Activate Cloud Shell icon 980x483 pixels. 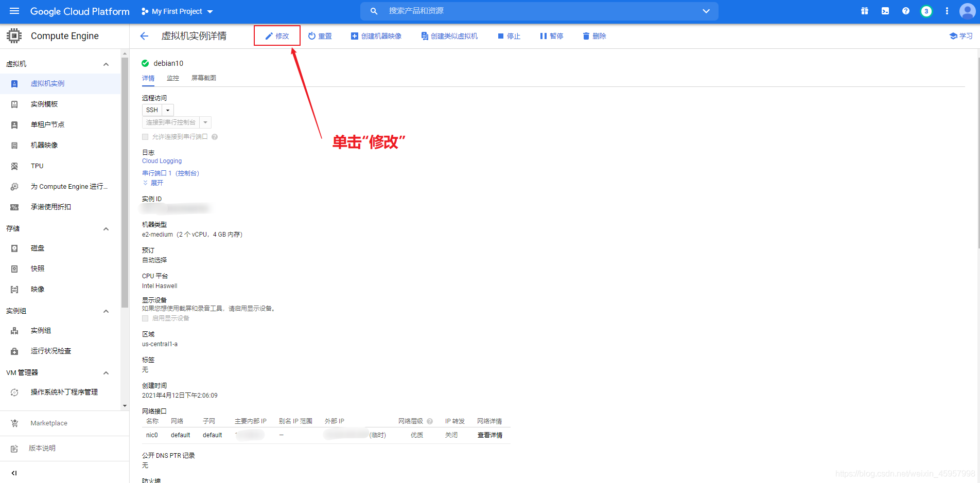[x=885, y=11]
